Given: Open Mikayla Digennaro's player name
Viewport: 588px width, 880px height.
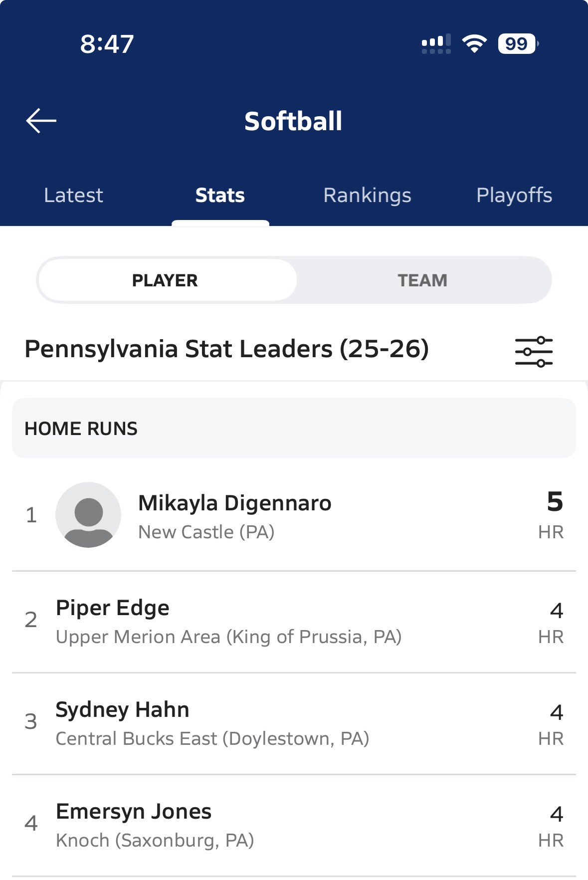Looking at the screenshot, I should pyautogui.click(x=234, y=503).
